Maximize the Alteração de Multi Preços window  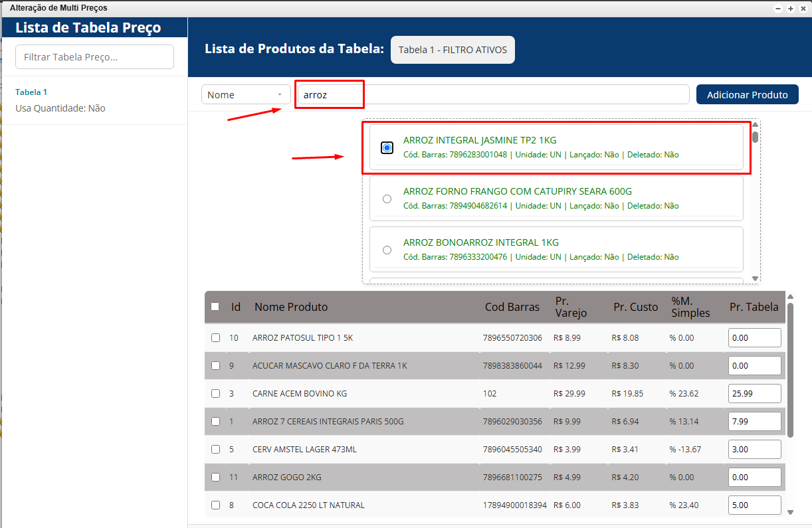pos(791,9)
